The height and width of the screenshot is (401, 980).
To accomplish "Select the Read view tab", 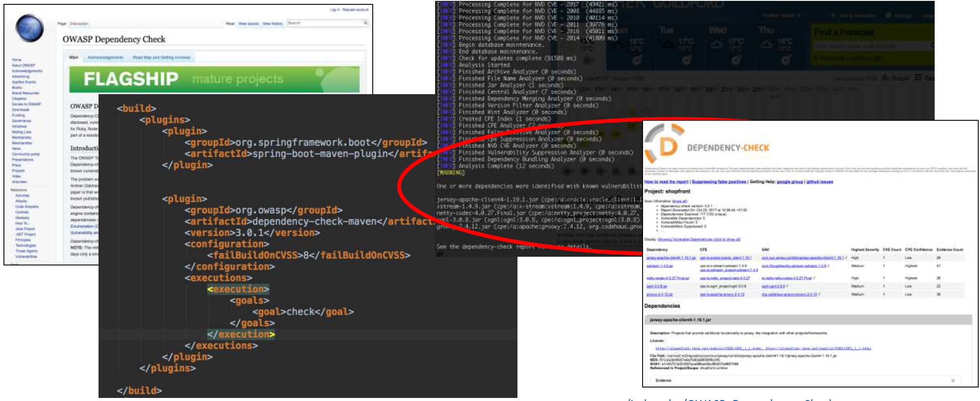I will point(230,24).
